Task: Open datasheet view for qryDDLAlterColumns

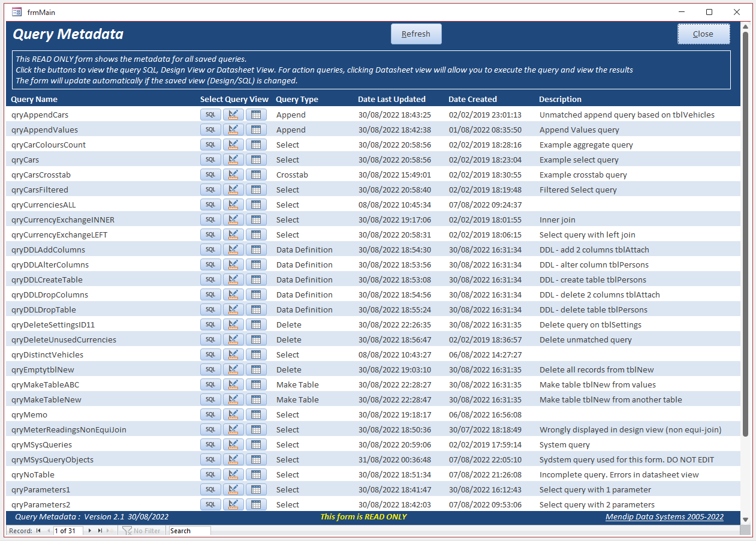Action: click(256, 265)
